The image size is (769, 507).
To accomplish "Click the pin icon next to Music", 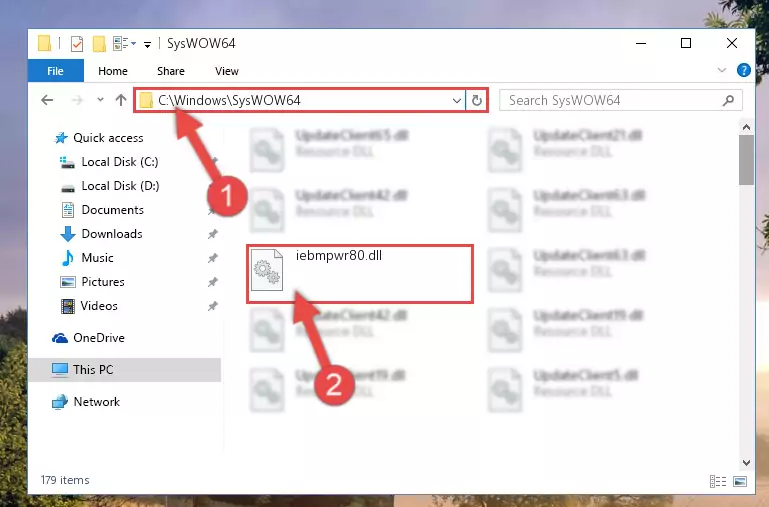I will (212, 258).
